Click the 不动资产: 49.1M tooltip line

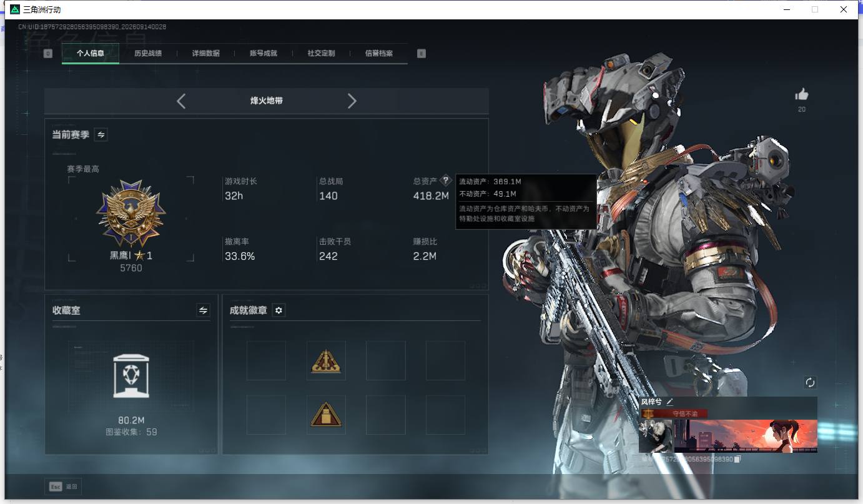click(x=487, y=194)
